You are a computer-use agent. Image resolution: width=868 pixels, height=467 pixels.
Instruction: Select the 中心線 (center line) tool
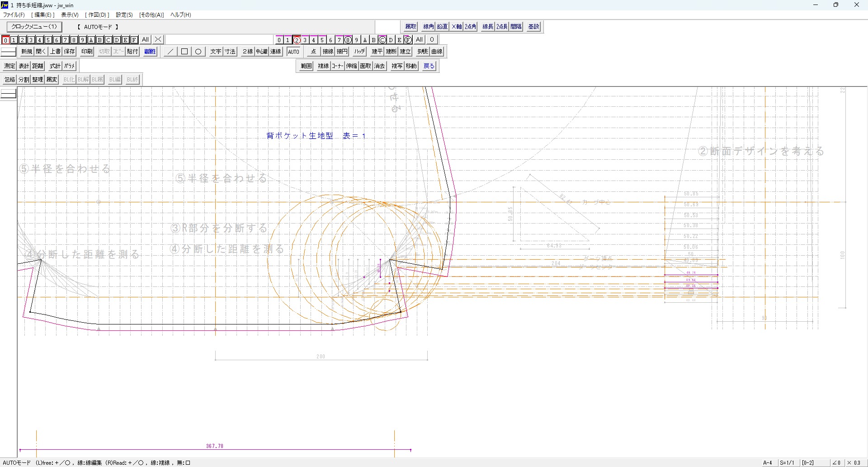(x=261, y=52)
